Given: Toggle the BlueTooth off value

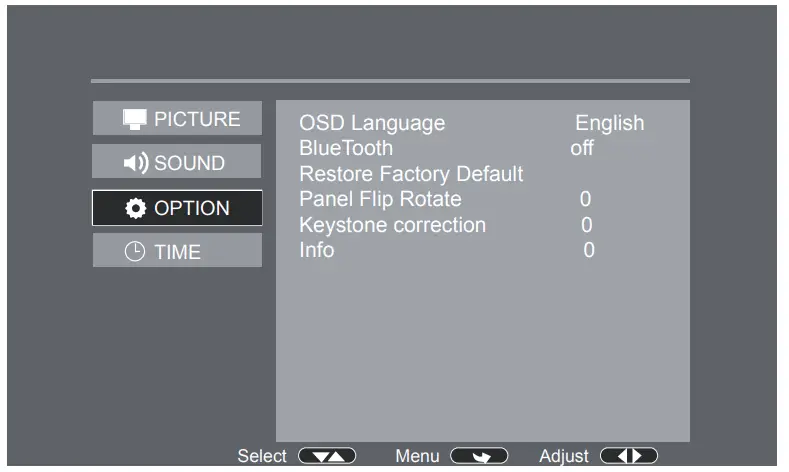Looking at the screenshot, I should click(x=581, y=148).
